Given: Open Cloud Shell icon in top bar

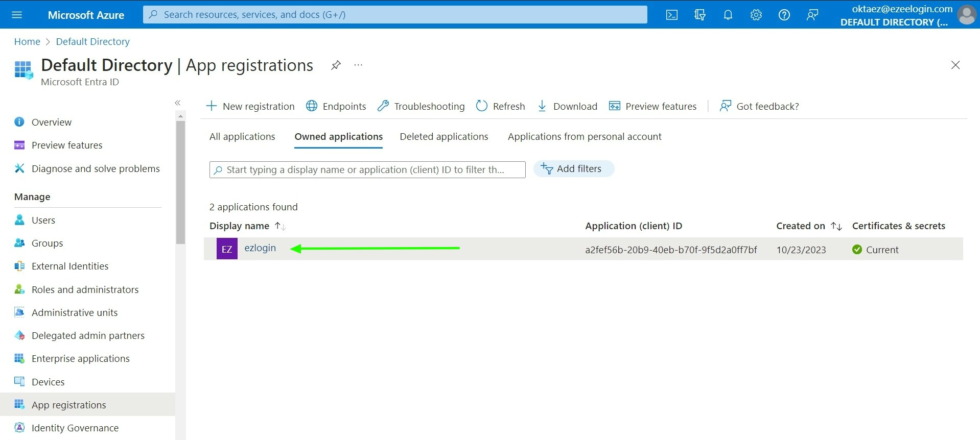Looking at the screenshot, I should pyautogui.click(x=672, y=15).
